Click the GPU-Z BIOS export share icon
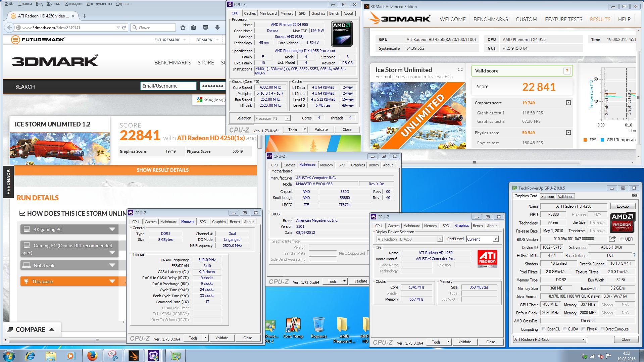Screen dimensions: 644x362 [612, 239]
